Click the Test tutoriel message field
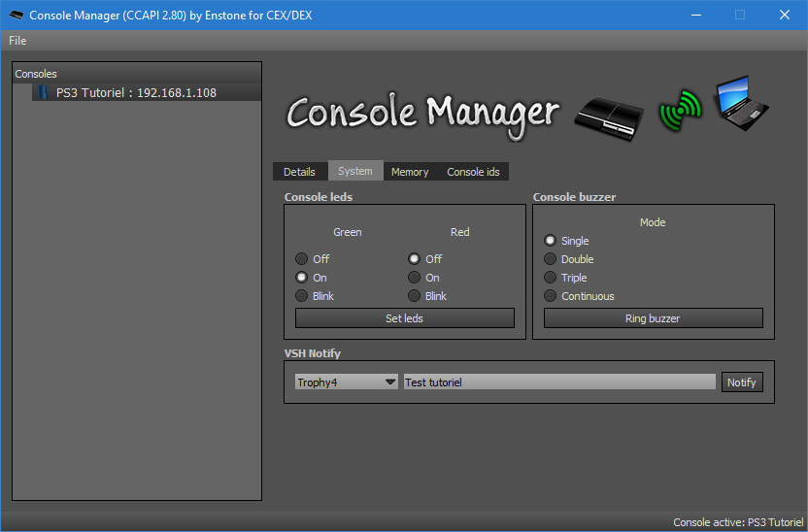Viewport: 808px width, 532px height. point(559,382)
